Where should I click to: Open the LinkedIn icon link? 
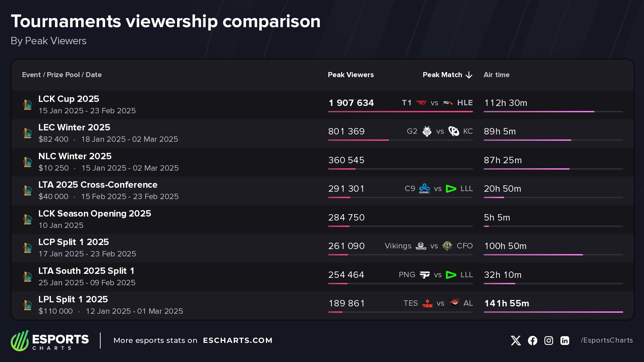click(x=565, y=341)
